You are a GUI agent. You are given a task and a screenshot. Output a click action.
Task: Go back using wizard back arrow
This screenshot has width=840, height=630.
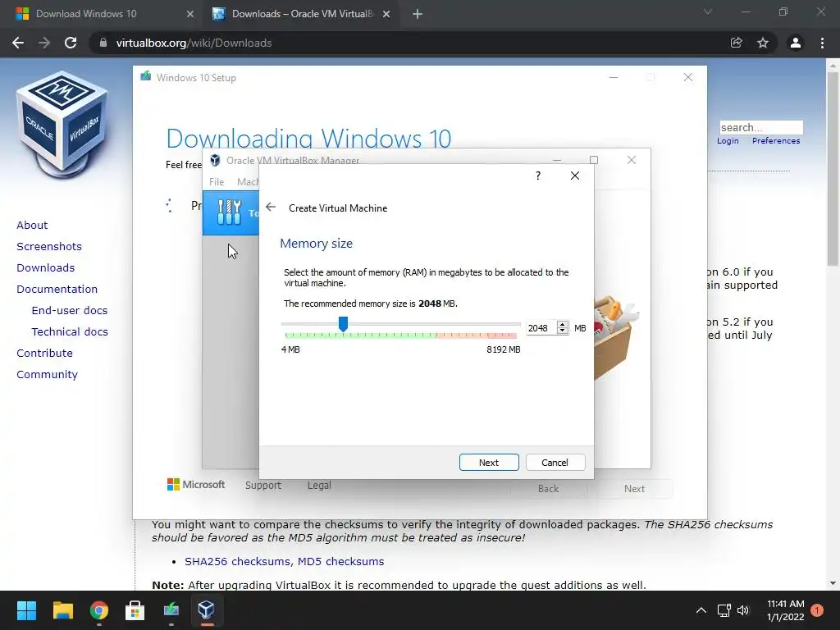271,208
